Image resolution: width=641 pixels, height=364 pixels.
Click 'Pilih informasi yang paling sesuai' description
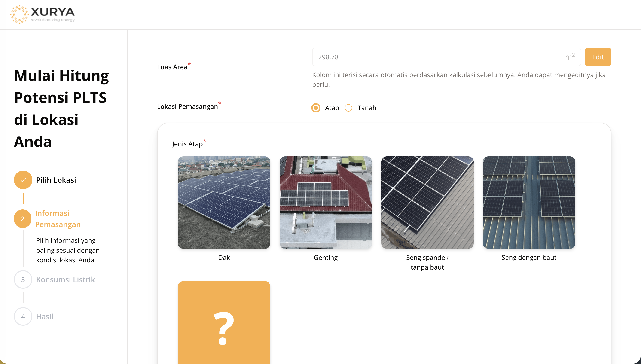68,250
